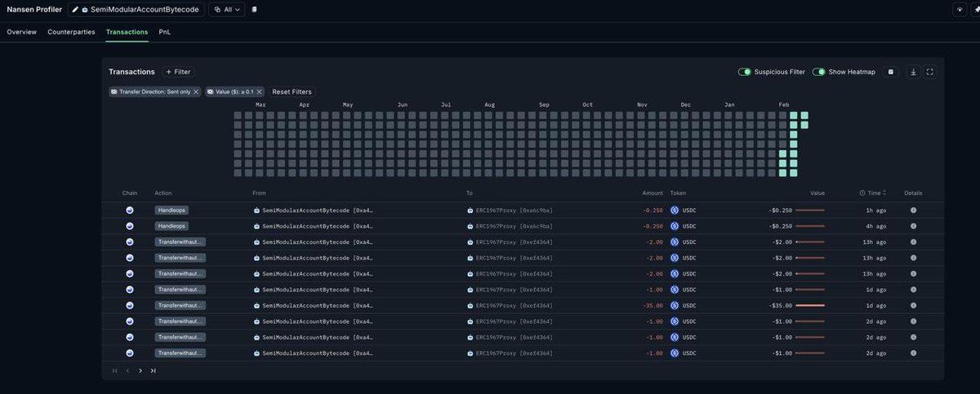The height and width of the screenshot is (394, 980).
Task: Click SemiModularAccountBytecode name in the top bar
Action: click(145, 10)
